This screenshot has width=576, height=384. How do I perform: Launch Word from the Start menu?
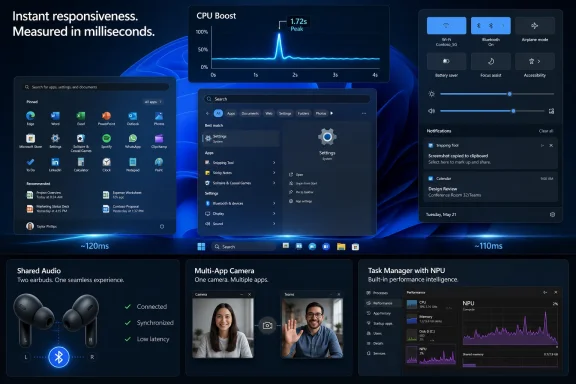pyautogui.click(x=55, y=116)
